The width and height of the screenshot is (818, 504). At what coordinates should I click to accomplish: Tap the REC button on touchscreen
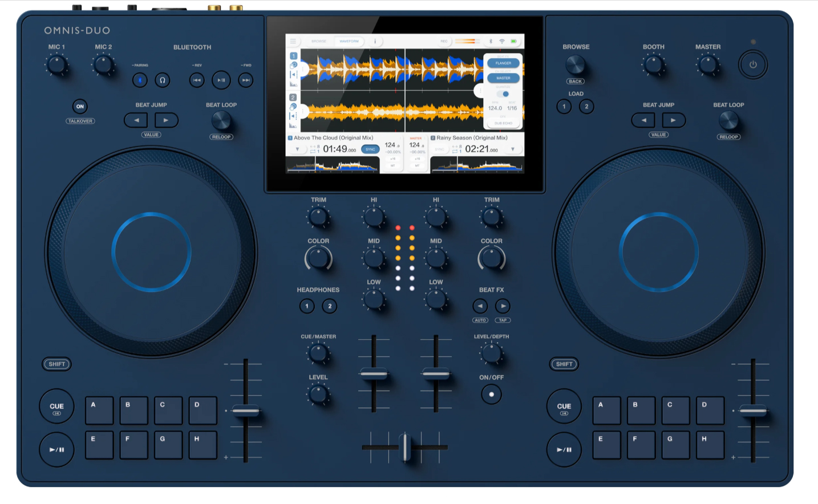(444, 41)
